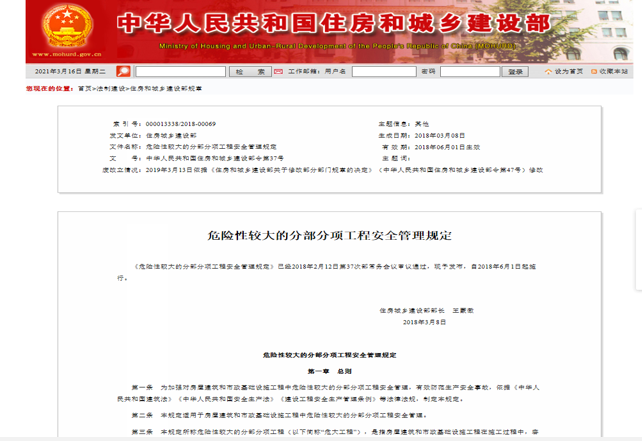Click the 密码 password input field
The image size is (642, 441).
point(470,72)
